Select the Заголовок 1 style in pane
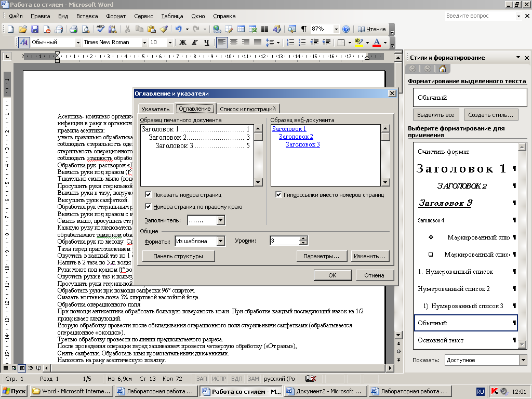532x399 pixels. tap(467, 168)
